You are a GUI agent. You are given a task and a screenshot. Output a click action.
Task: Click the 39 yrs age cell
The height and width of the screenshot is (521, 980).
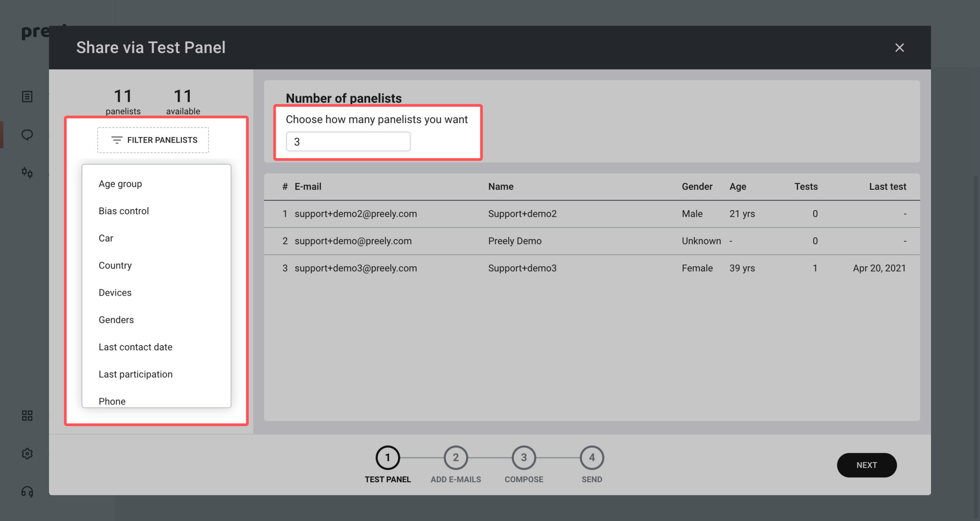point(742,268)
